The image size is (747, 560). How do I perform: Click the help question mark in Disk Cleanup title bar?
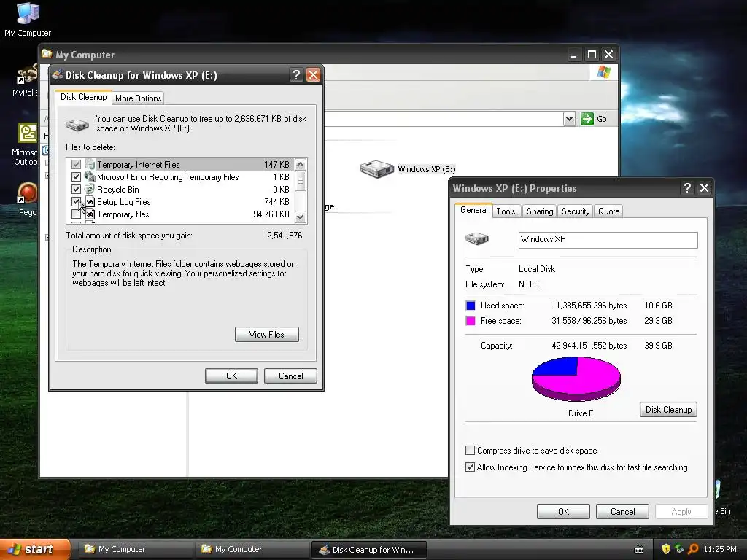point(296,75)
